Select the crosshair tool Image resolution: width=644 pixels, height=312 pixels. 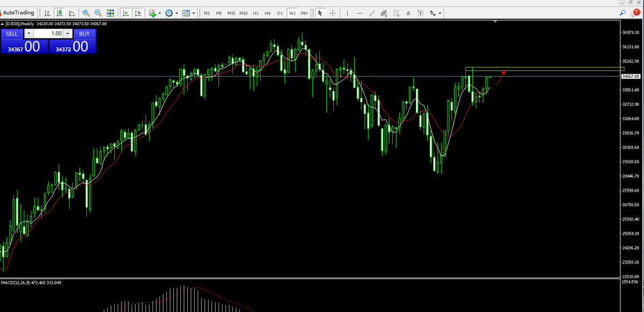[333, 13]
